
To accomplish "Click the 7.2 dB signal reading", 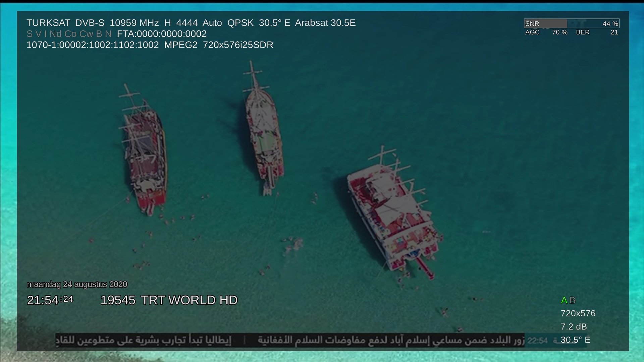I will [574, 326].
